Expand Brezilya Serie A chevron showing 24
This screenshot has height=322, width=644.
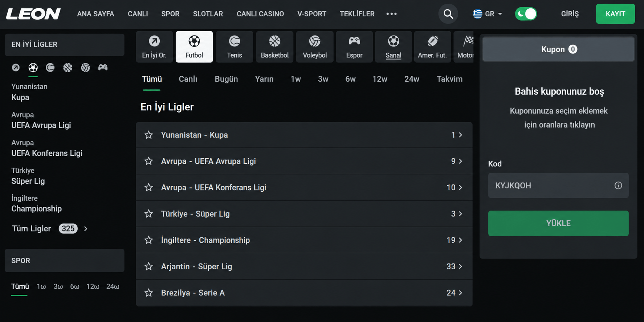pyautogui.click(x=460, y=293)
